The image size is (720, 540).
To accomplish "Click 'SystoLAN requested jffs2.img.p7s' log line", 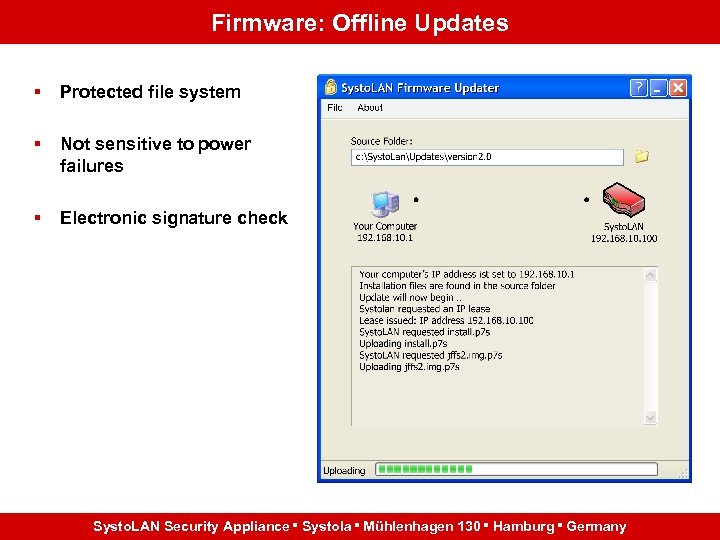I will point(431,355).
